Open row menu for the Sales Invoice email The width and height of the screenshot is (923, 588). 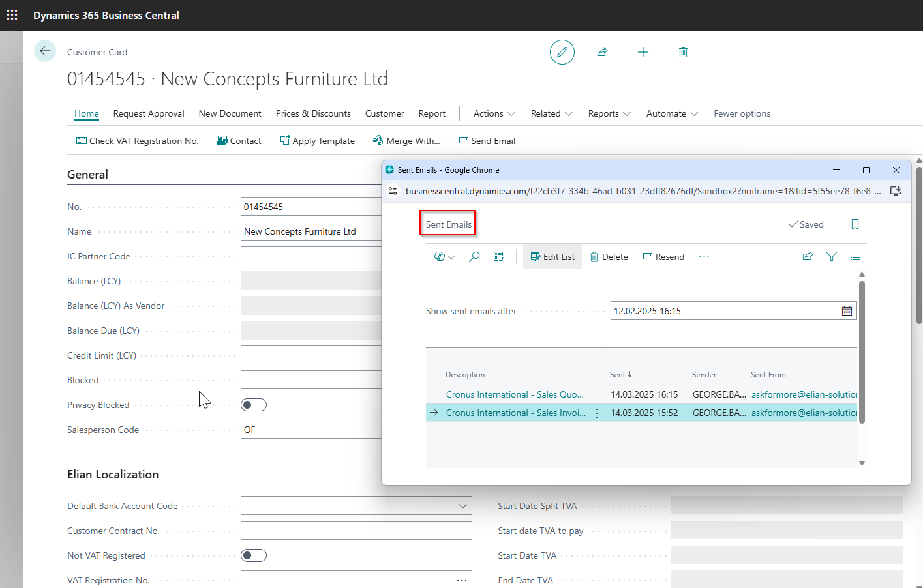tap(597, 413)
